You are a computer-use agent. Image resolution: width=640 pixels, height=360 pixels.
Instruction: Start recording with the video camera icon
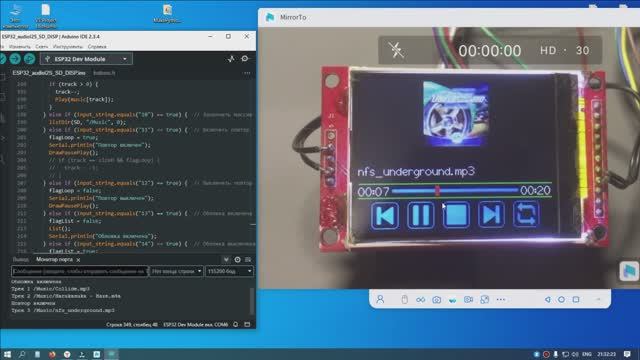pyautogui.click(x=468, y=300)
